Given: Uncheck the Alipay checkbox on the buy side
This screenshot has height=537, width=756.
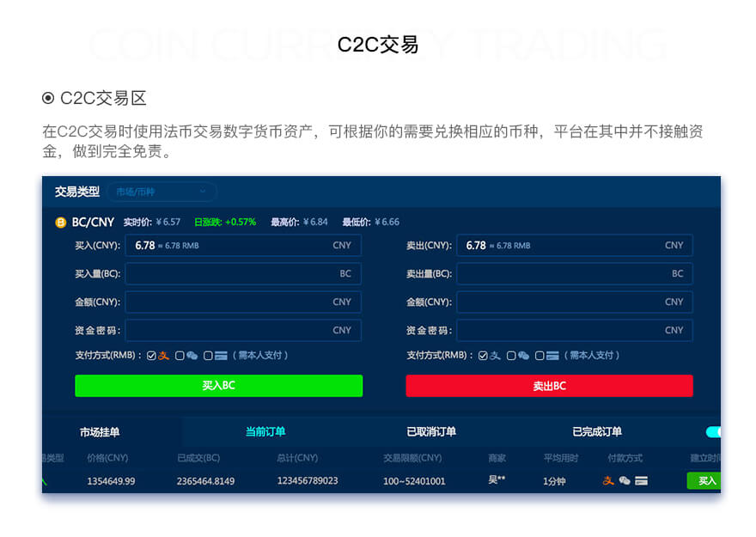Looking at the screenshot, I should pos(149,354).
